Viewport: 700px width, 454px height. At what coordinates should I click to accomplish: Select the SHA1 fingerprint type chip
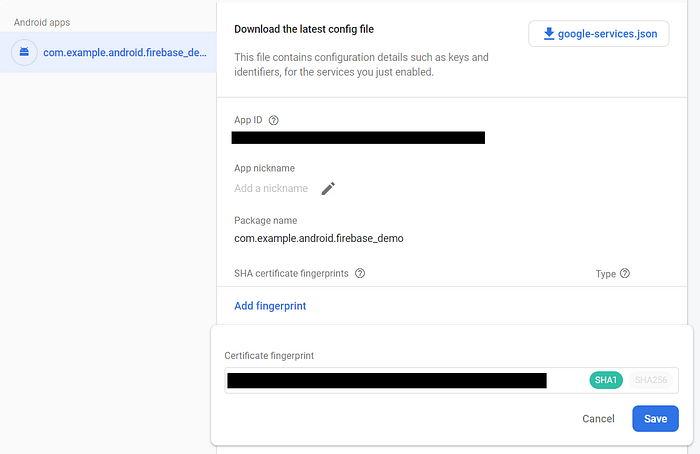click(x=606, y=380)
